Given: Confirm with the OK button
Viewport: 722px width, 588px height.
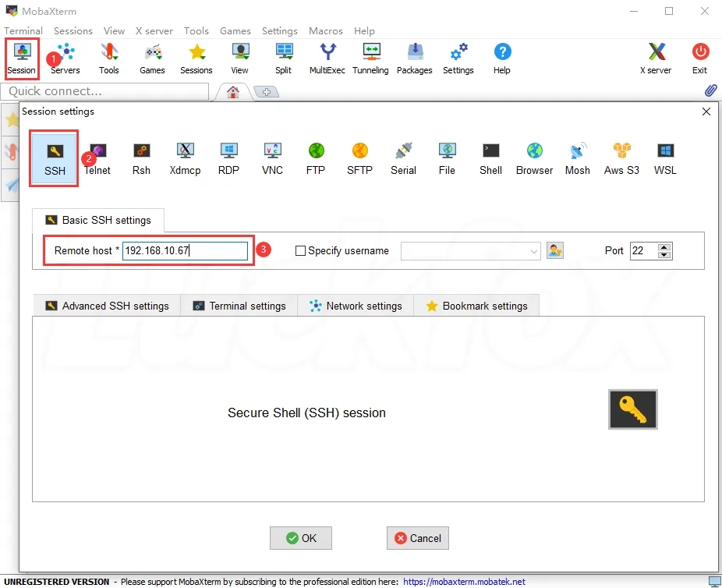Looking at the screenshot, I should click(x=301, y=538).
